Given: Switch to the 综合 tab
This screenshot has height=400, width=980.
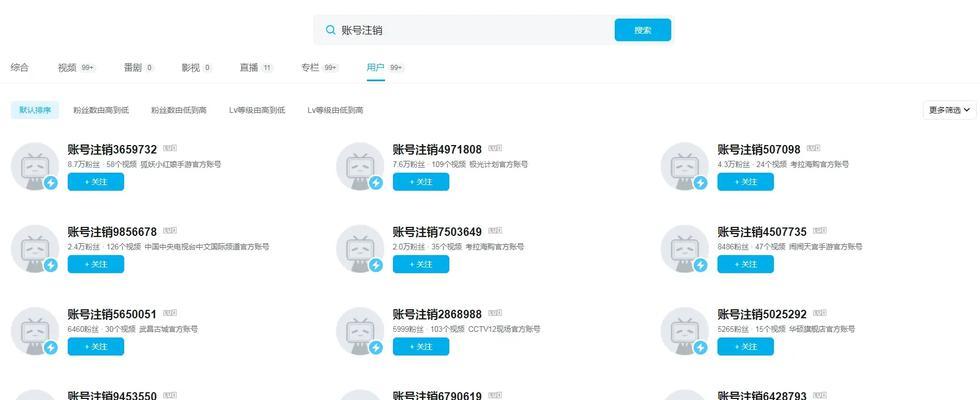Looking at the screenshot, I should pyautogui.click(x=19, y=68).
